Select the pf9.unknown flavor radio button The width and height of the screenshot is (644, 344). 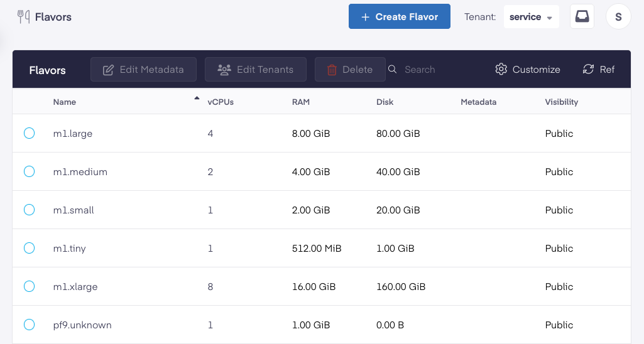[x=29, y=325]
